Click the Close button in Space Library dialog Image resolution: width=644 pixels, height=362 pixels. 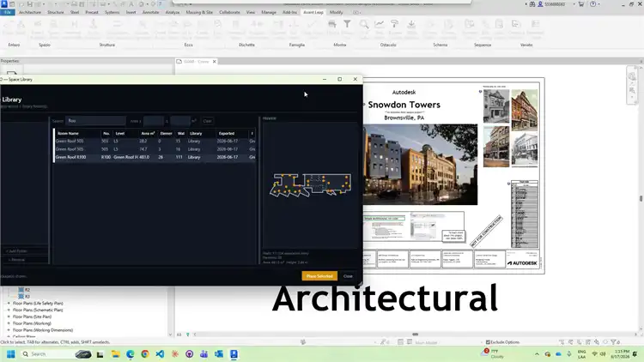click(x=348, y=276)
